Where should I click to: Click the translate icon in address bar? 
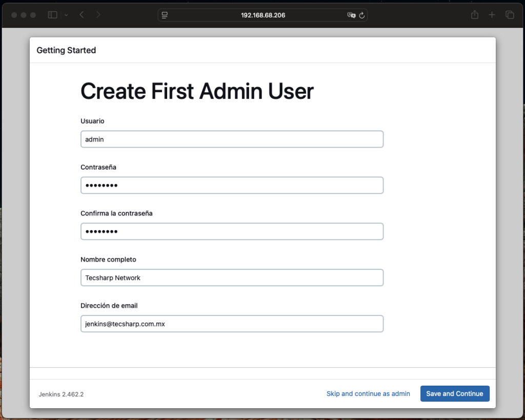tap(351, 15)
